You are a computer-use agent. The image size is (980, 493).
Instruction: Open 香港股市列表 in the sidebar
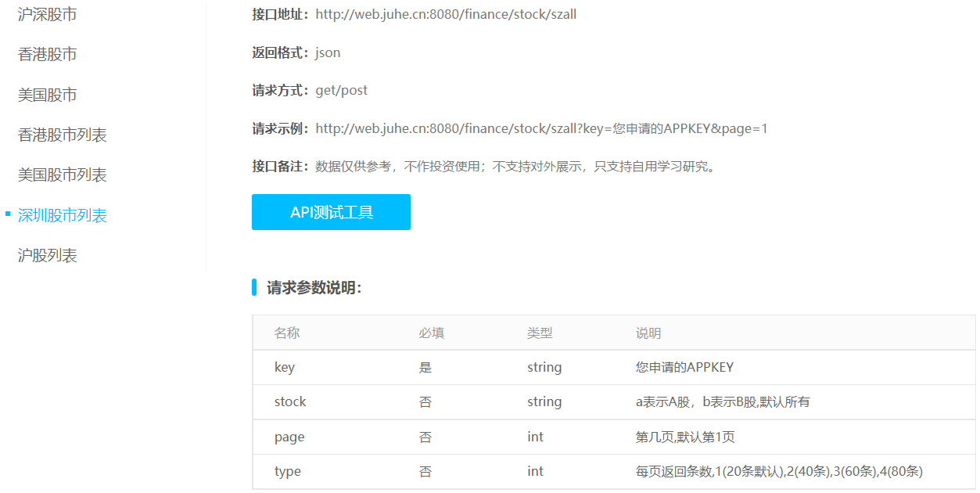pos(63,135)
